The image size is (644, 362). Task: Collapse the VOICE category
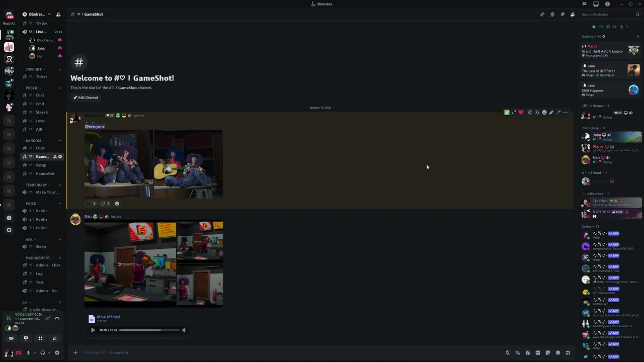(31, 204)
